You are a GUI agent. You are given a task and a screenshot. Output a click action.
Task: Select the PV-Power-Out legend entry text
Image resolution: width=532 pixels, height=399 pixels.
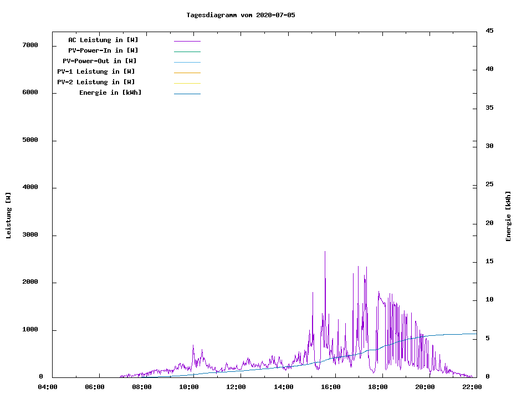(x=100, y=61)
